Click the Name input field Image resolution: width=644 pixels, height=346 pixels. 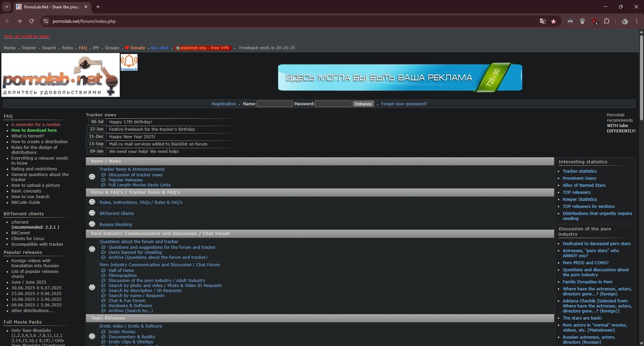click(x=274, y=104)
